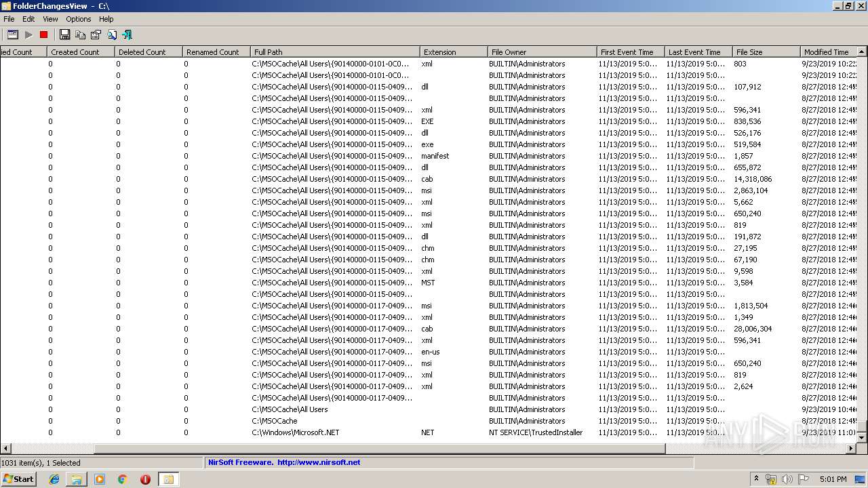The height and width of the screenshot is (488, 868).
Task: Open the nirsoft.net link in status bar
Action: click(x=318, y=462)
